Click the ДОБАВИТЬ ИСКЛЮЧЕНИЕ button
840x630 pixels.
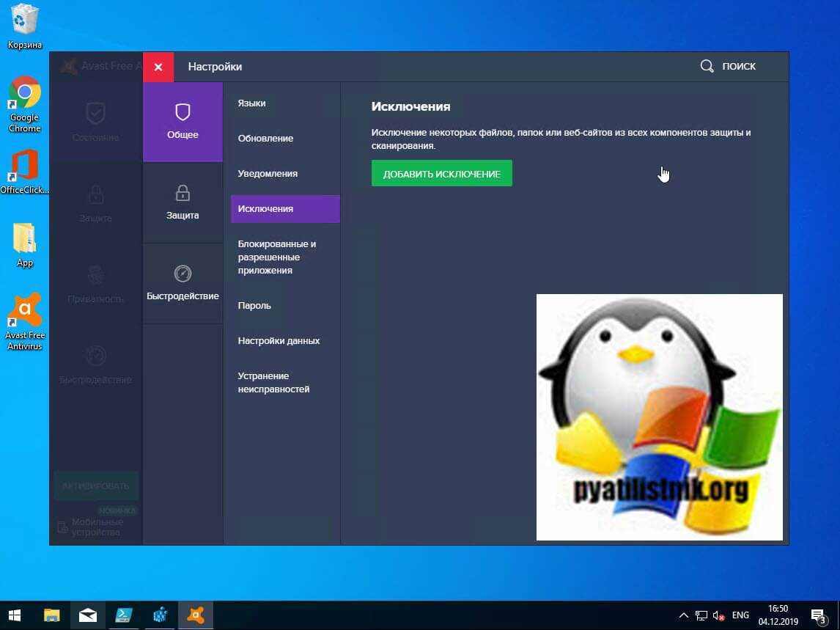(441, 174)
